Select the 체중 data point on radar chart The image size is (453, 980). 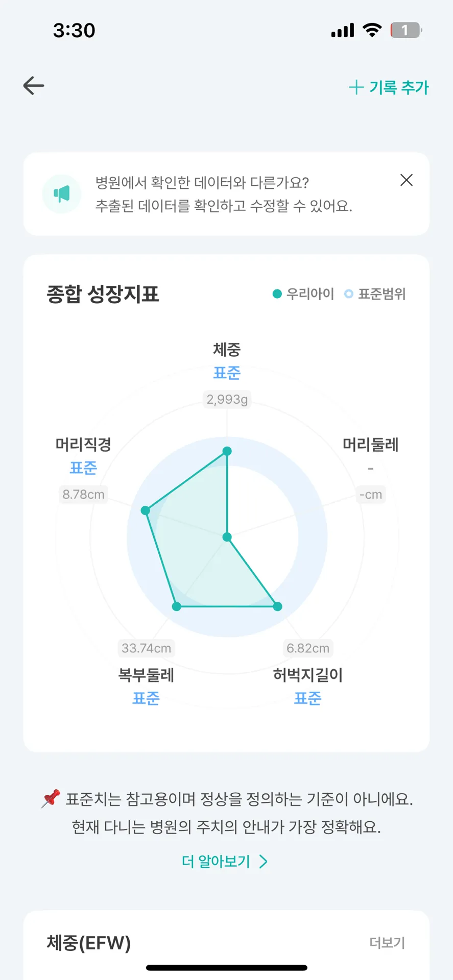pyautogui.click(x=227, y=451)
